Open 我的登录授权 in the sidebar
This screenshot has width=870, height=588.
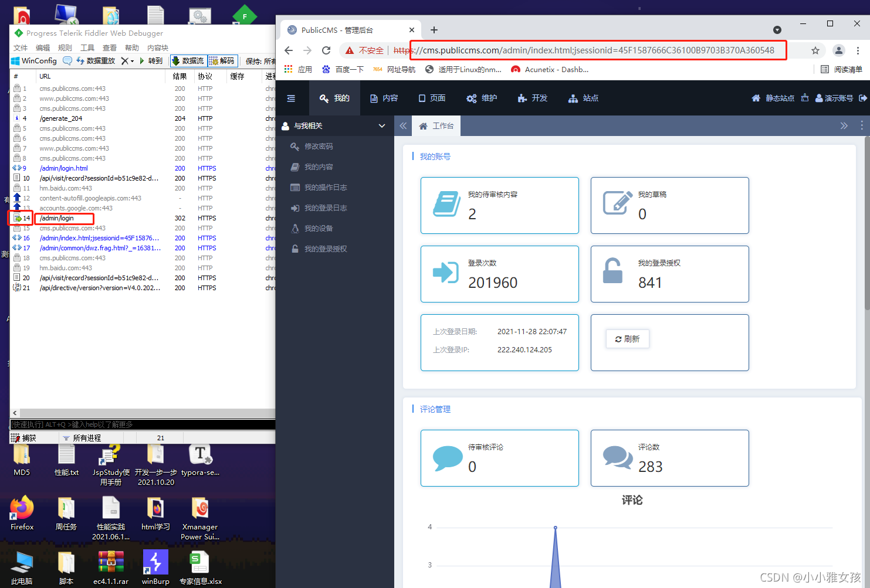319,249
